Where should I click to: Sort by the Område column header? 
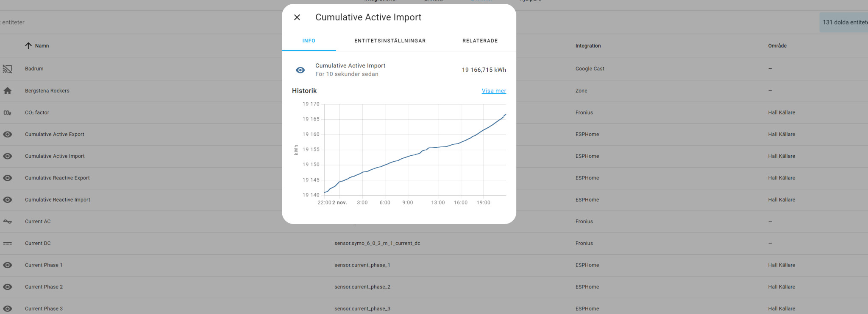[x=777, y=46]
